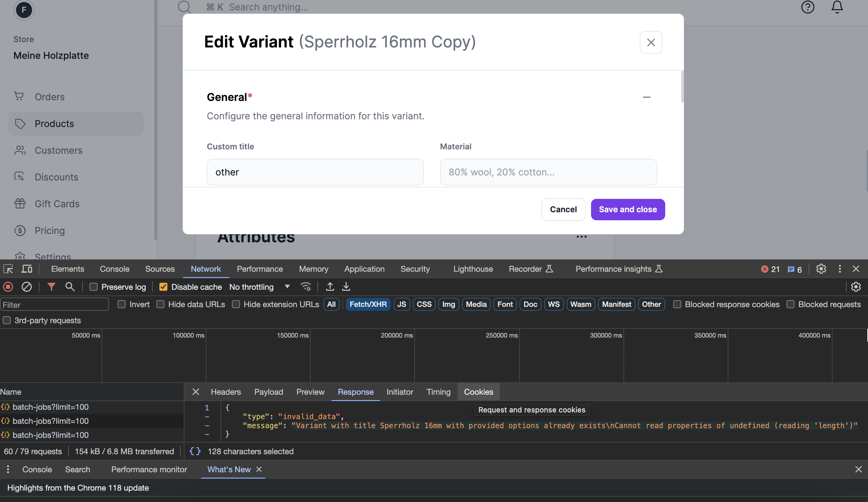Open the DevTools customize menu

[x=840, y=269]
